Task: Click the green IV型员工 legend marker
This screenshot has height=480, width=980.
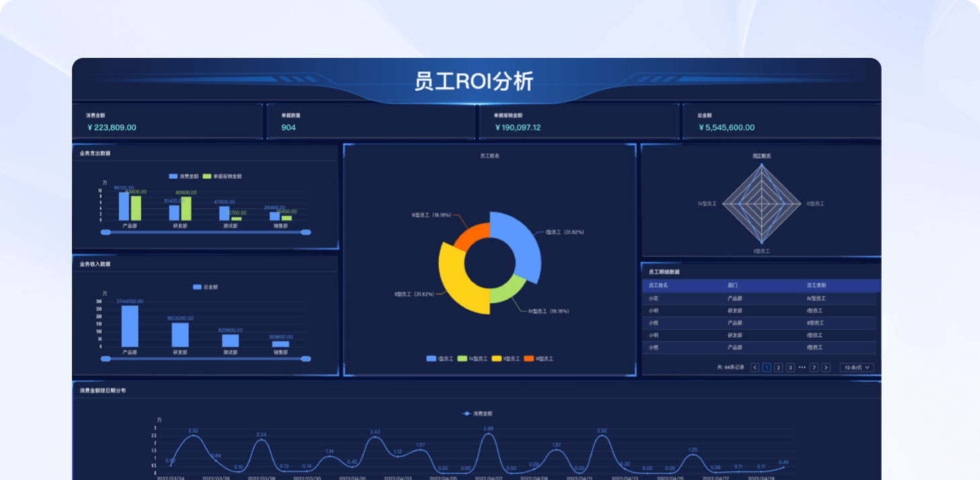Action: coord(462,359)
